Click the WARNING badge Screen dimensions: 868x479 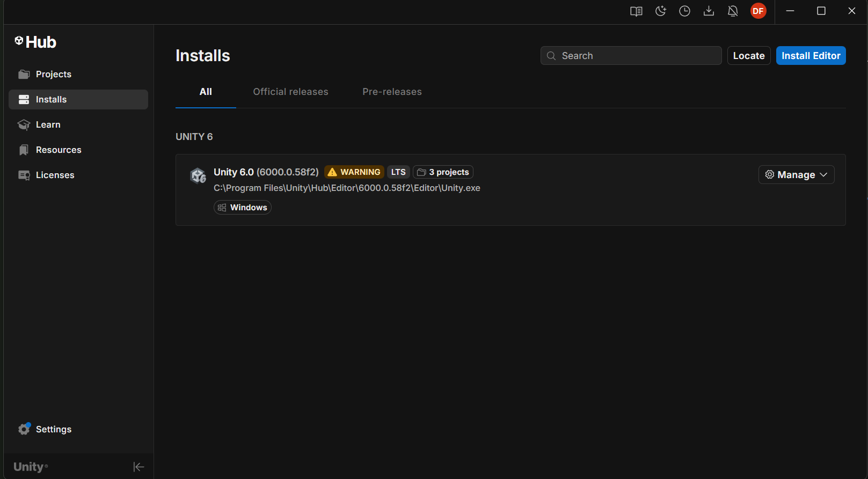click(354, 172)
